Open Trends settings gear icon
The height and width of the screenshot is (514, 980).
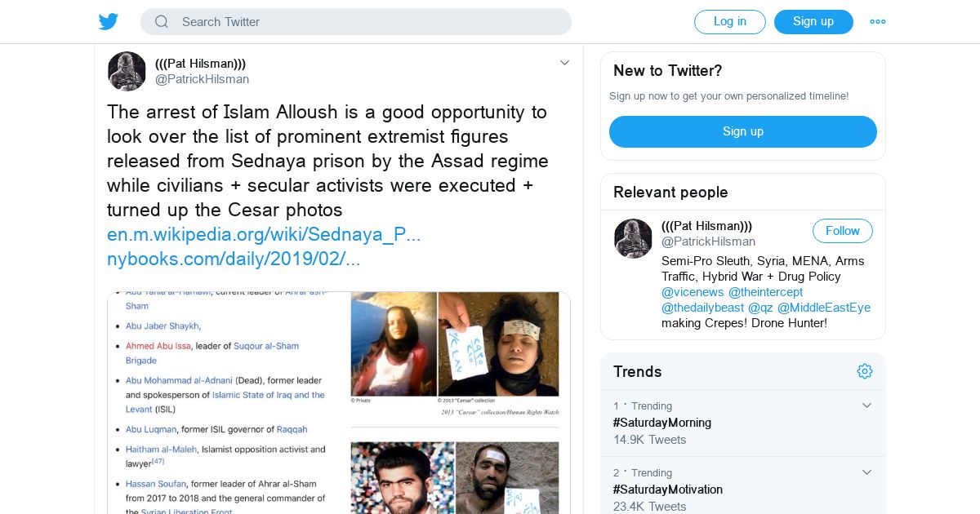click(x=865, y=371)
